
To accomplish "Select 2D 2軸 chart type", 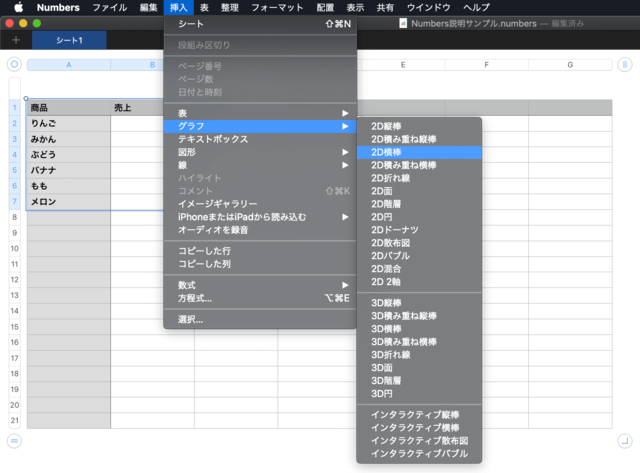I will 419,282.
